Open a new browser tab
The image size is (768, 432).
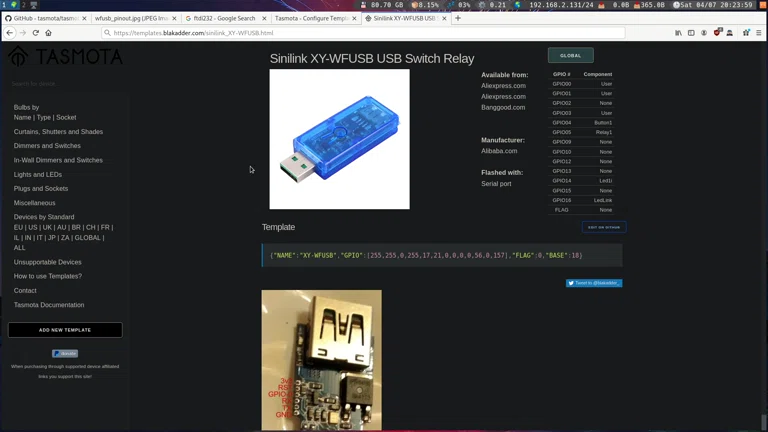[458, 18]
